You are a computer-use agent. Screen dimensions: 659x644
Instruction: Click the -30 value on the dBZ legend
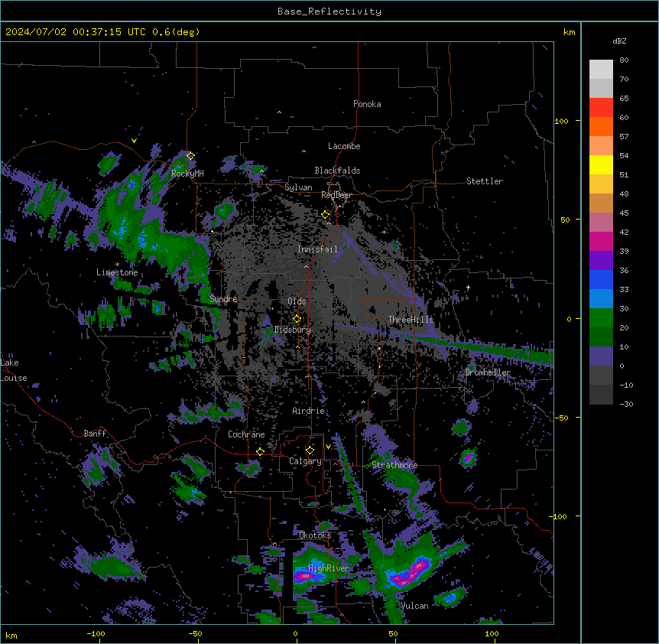[x=626, y=405]
